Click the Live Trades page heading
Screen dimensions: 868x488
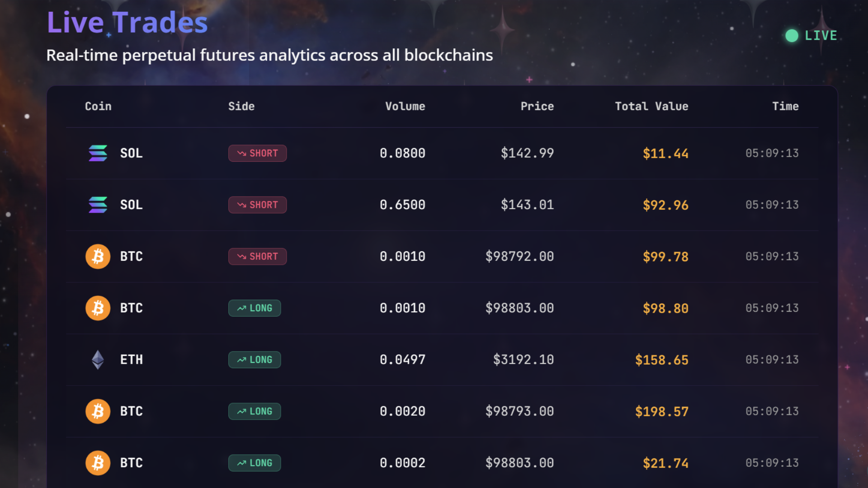pyautogui.click(x=127, y=22)
